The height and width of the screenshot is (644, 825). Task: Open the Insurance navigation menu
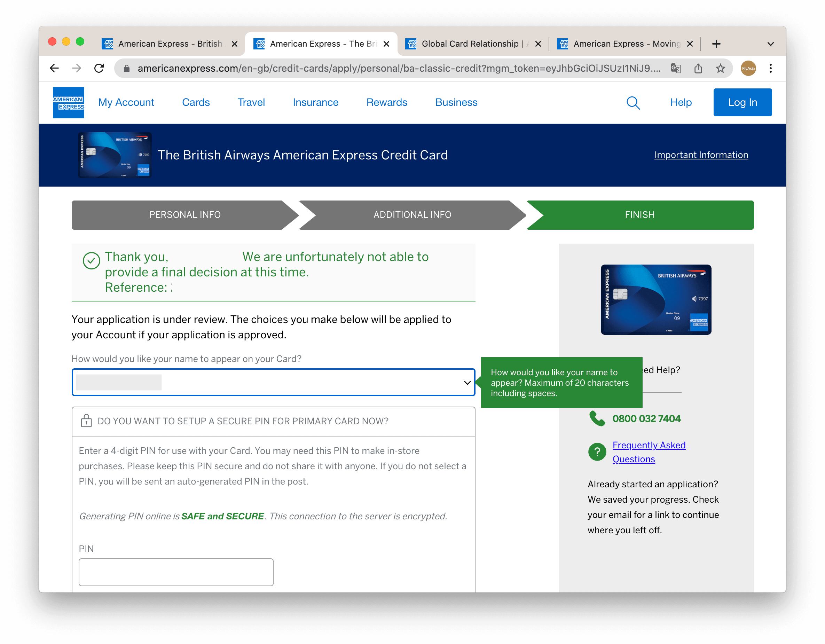pyautogui.click(x=315, y=102)
